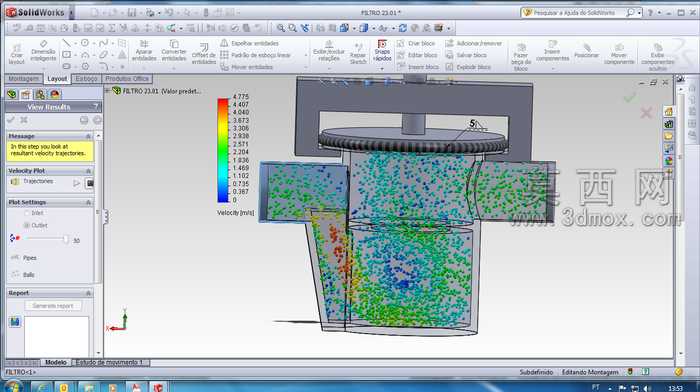Open the FeatureManager tree panel tab
This screenshot has width=700, height=392.
(12, 94)
